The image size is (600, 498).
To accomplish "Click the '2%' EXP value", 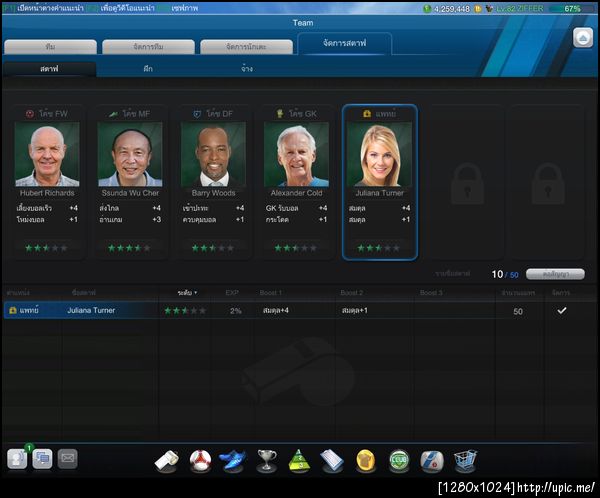I will [x=236, y=311].
